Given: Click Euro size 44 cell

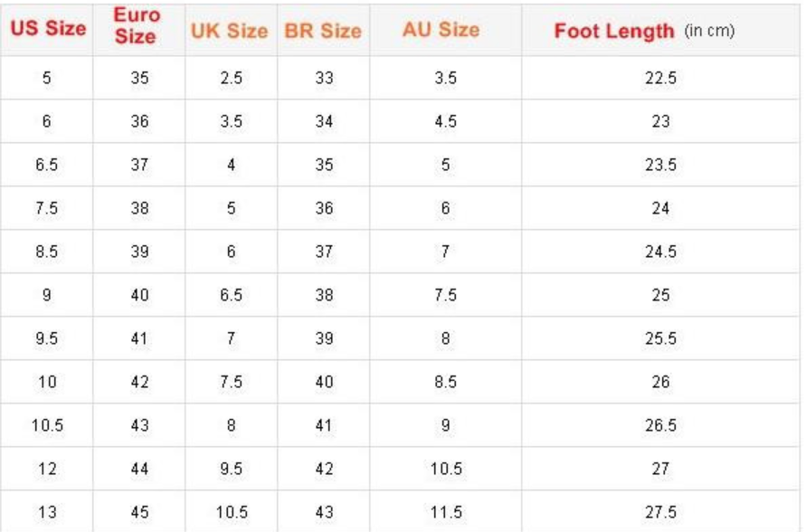Looking at the screenshot, I should point(139,469).
